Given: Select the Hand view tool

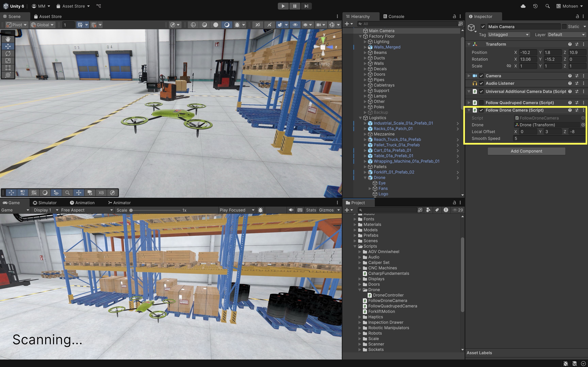Looking at the screenshot, I should coord(8,39).
